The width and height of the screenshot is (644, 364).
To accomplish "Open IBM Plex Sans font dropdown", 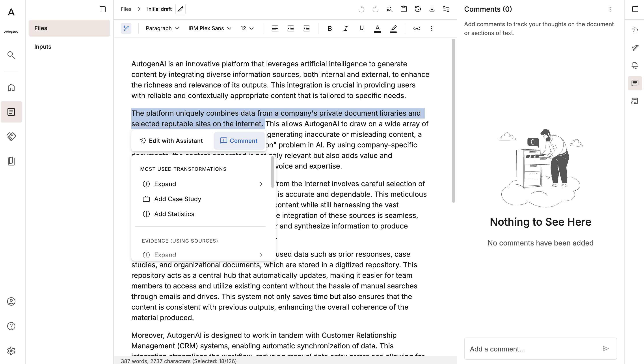I will click(x=210, y=28).
